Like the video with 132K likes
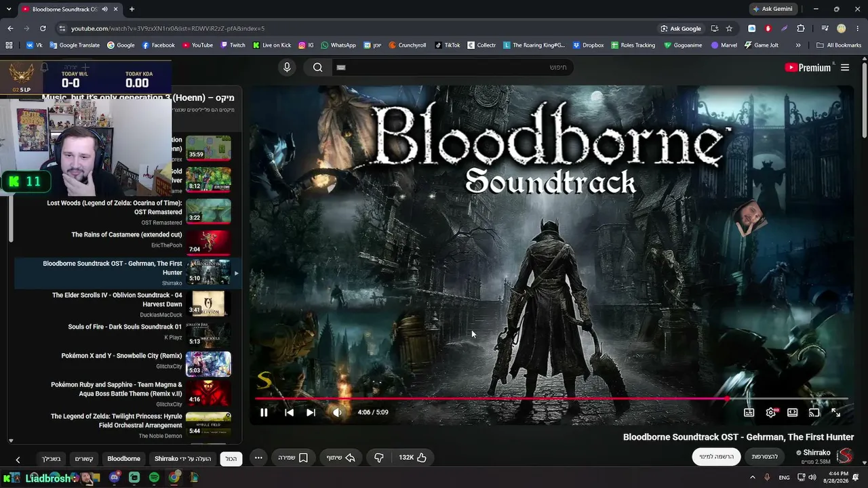This screenshot has height=488, width=868. 413,457
